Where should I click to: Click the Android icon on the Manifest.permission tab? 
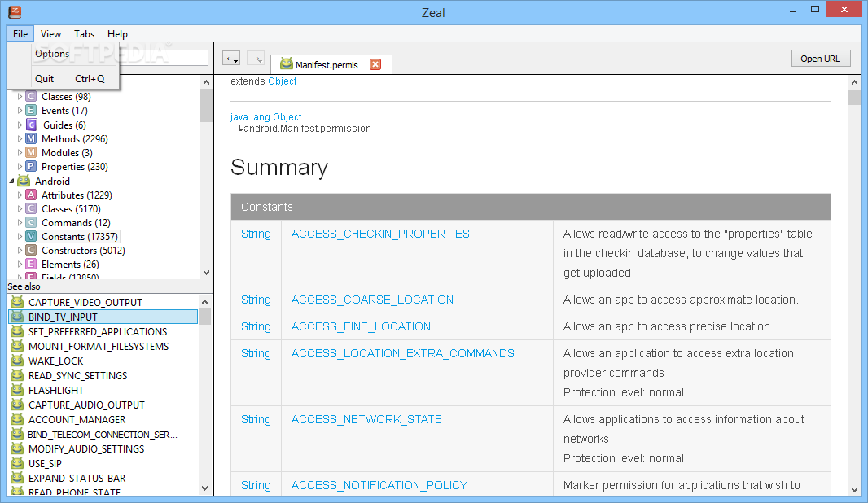[286, 64]
